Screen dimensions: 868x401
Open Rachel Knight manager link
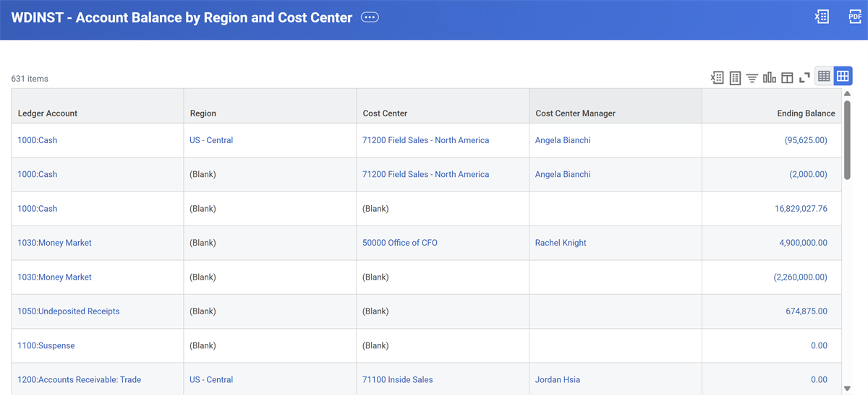[x=561, y=243]
